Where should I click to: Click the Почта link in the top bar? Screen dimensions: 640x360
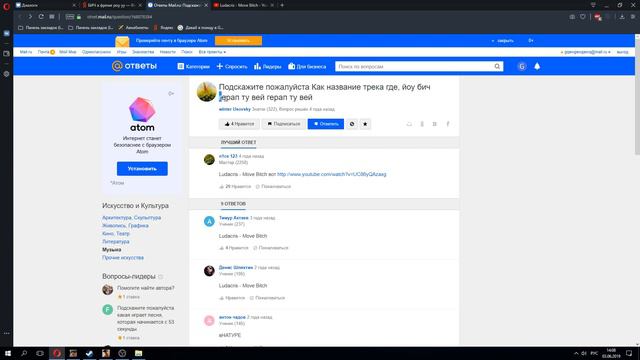click(44, 52)
